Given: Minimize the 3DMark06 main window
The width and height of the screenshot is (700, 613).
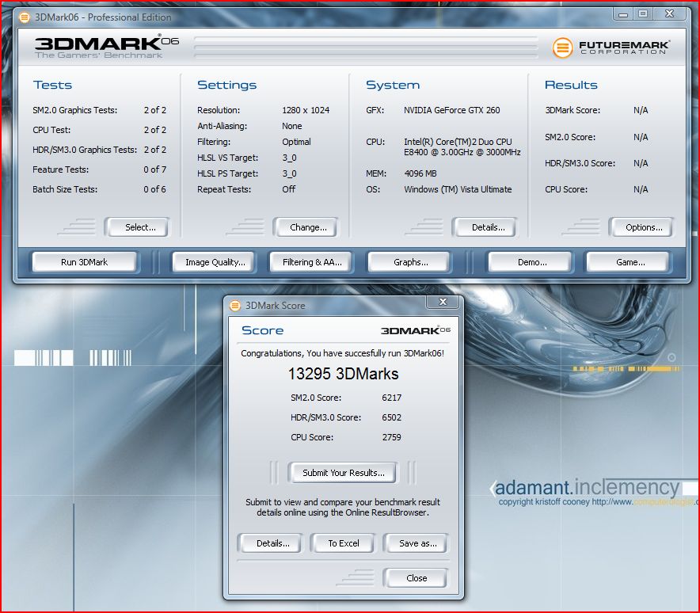Looking at the screenshot, I should tap(623, 15).
